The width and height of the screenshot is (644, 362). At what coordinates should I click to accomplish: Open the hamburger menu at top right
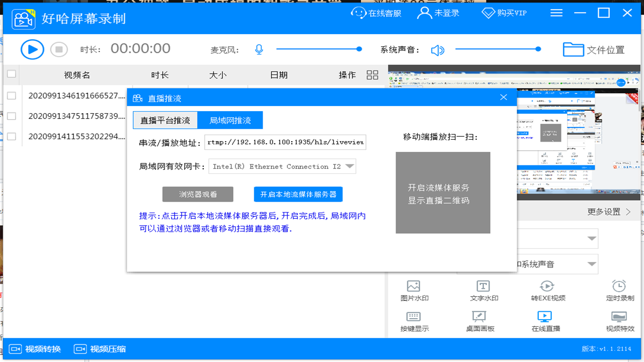coord(556,13)
